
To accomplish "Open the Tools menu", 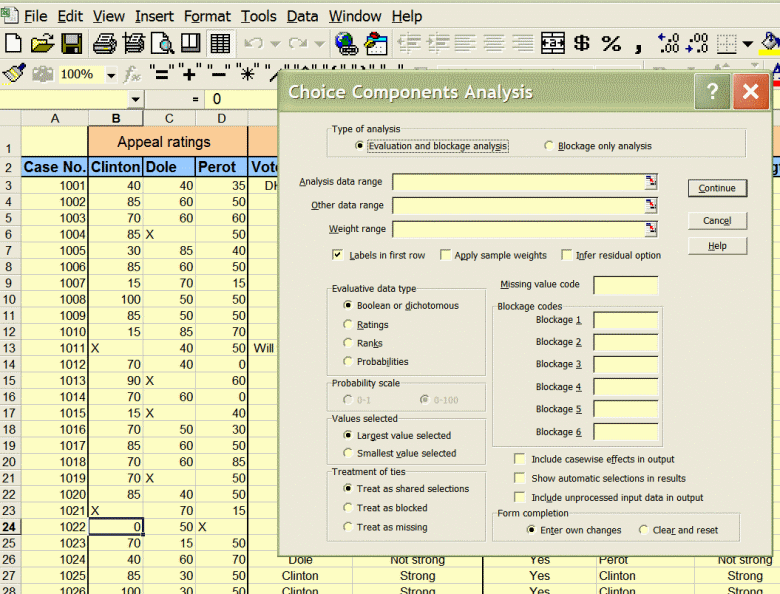I will click(x=259, y=16).
